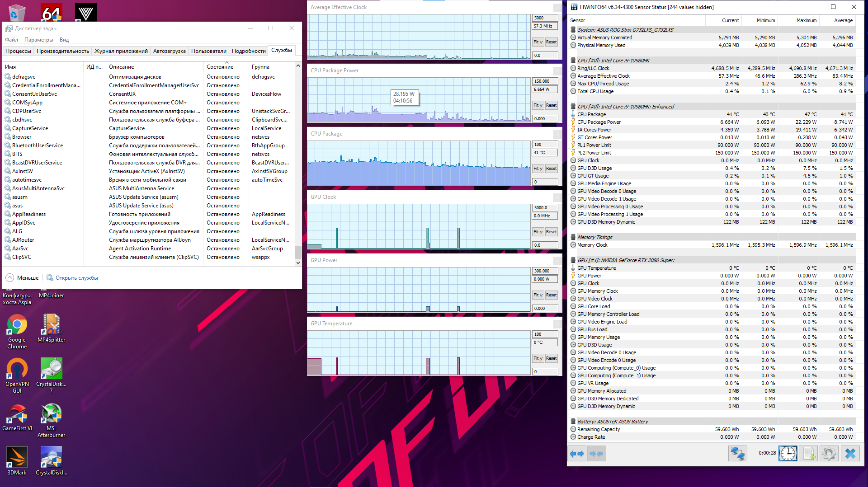Switch to the Пользователи tab
Viewport: 868px width, 488px height.
tap(209, 51)
